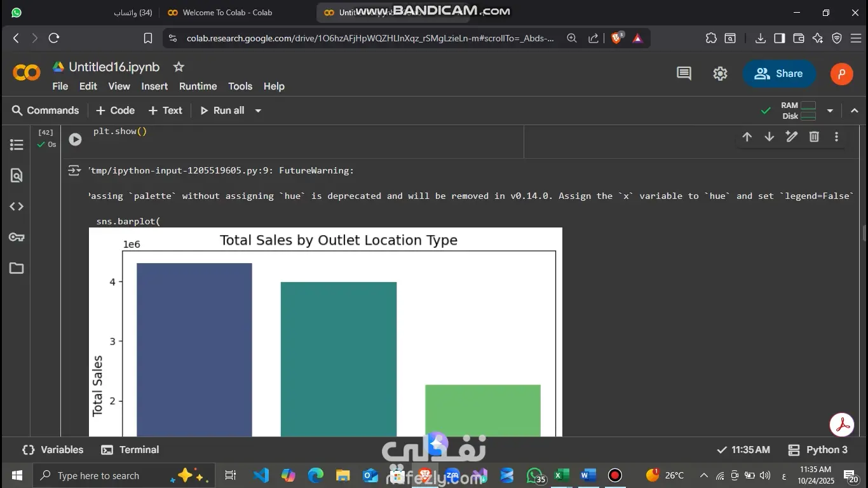
Task: Open the comments icon in the Colab header
Action: click(x=684, y=74)
